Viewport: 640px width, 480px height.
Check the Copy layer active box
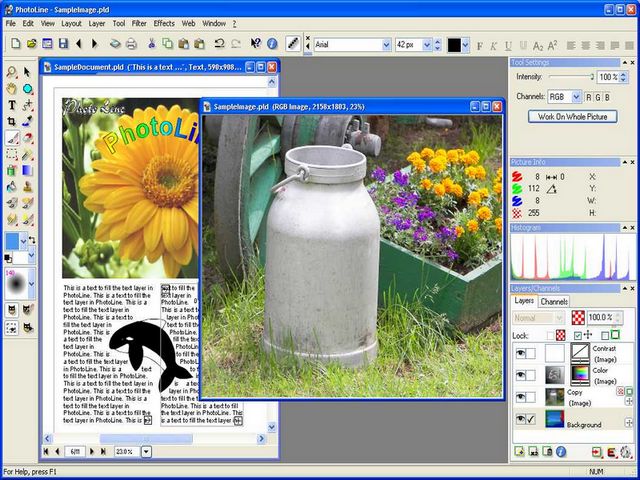tap(531, 397)
